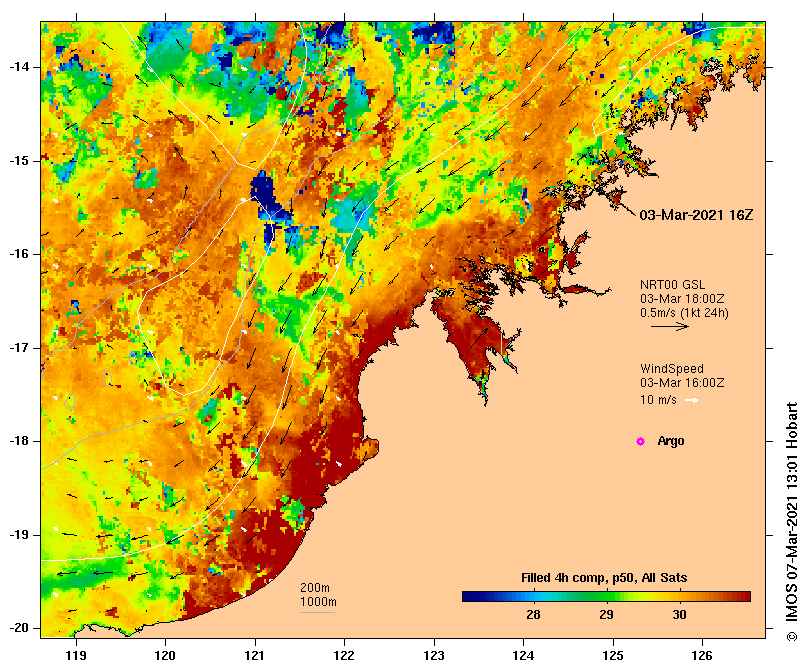Click the '-18' latitude axis label
The width and height of the screenshot is (809, 672).
click(19, 441)
